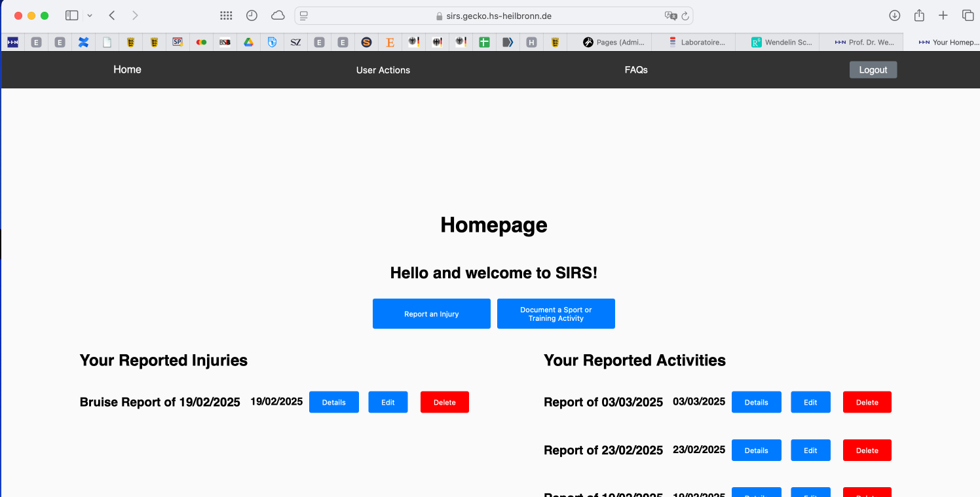Open a new tab with the plus icon
The height and width of the screenshot is (497, 980).
[x=943, y=16]
